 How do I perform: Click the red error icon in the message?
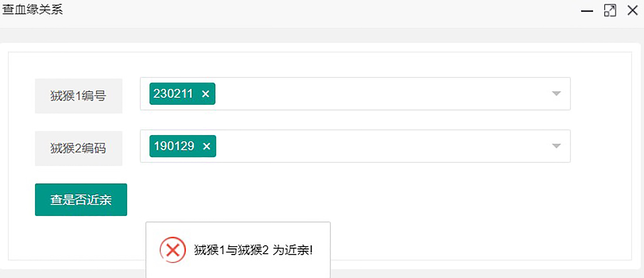click(x=173, y=250)
